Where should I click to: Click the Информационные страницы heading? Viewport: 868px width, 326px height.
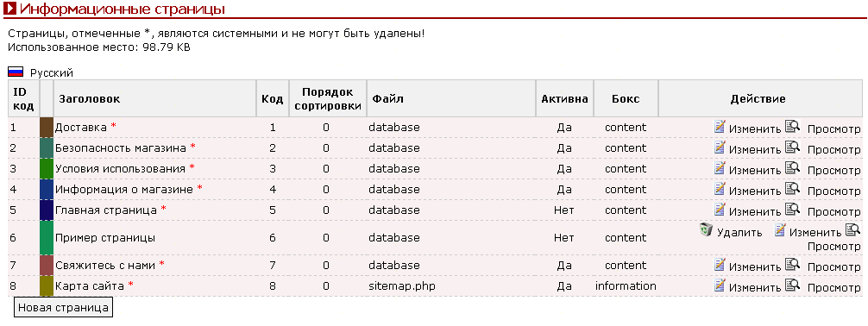click(x=122, y=9)
